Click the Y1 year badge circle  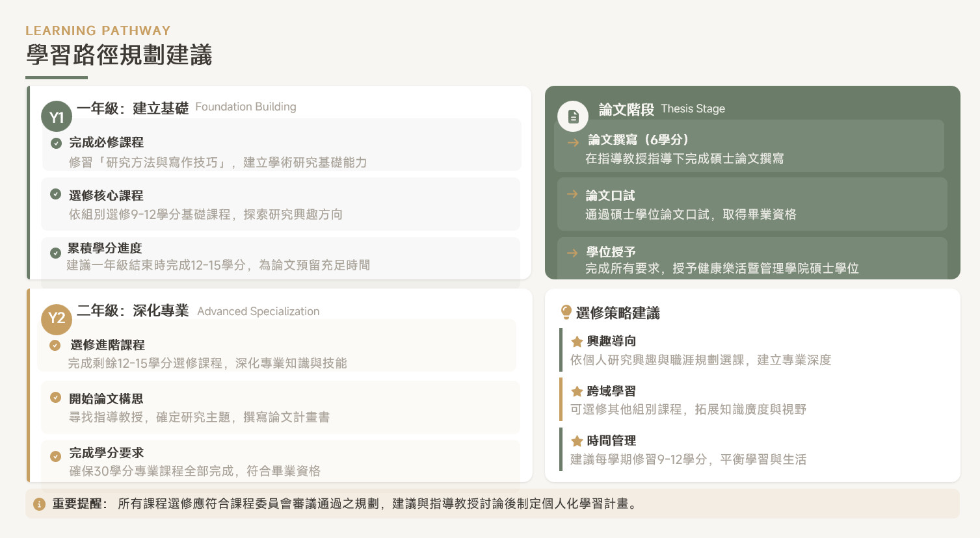57,117
